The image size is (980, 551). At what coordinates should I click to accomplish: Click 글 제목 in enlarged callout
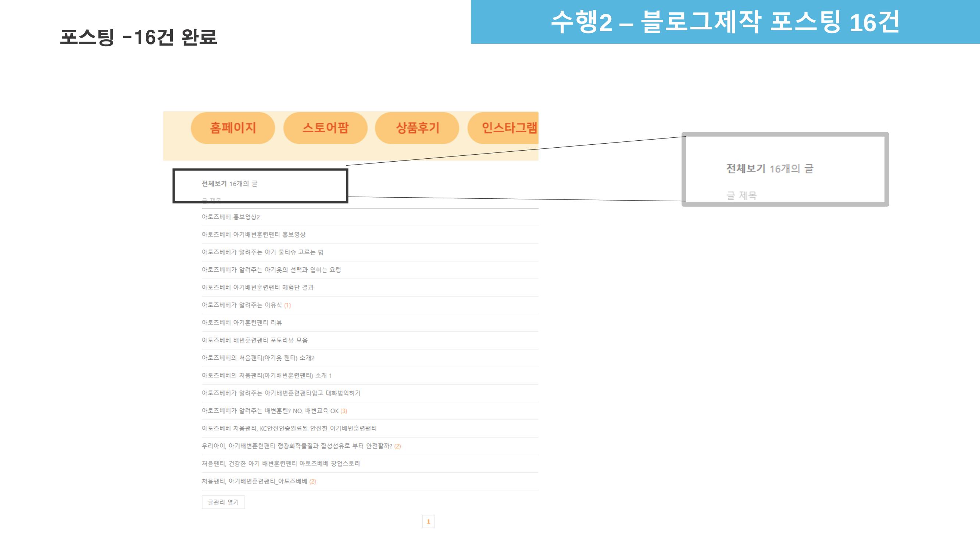741,195
